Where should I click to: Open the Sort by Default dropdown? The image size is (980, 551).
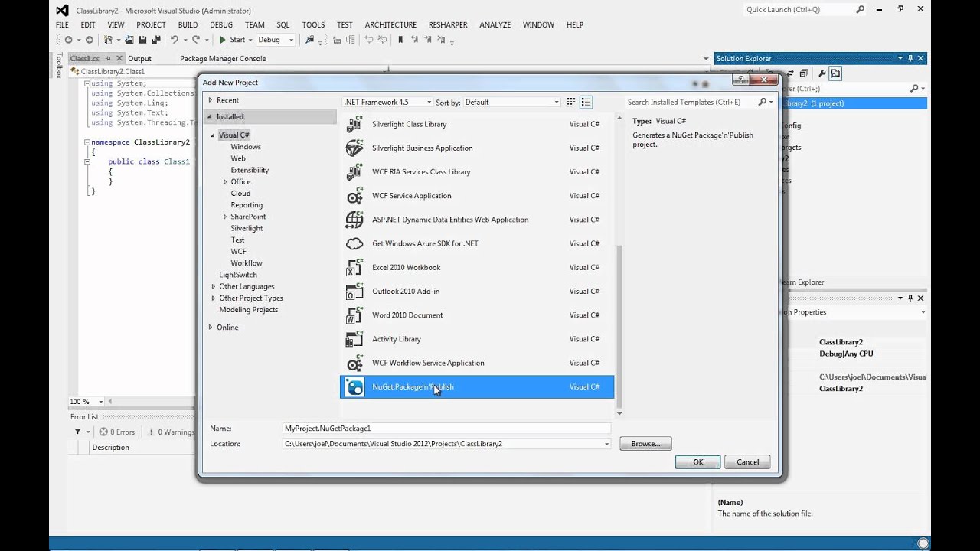pos(511,102)
